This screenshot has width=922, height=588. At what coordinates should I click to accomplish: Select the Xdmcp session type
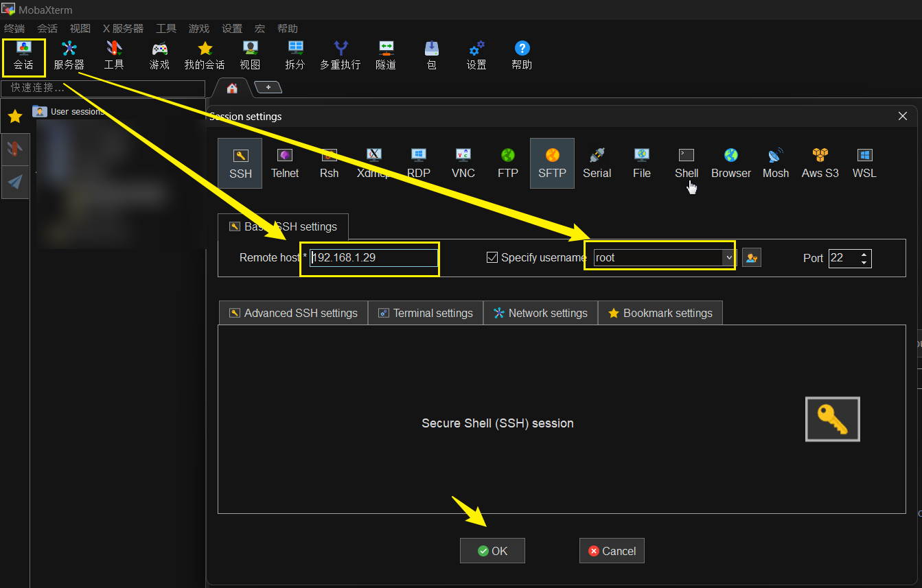[374, 163]
